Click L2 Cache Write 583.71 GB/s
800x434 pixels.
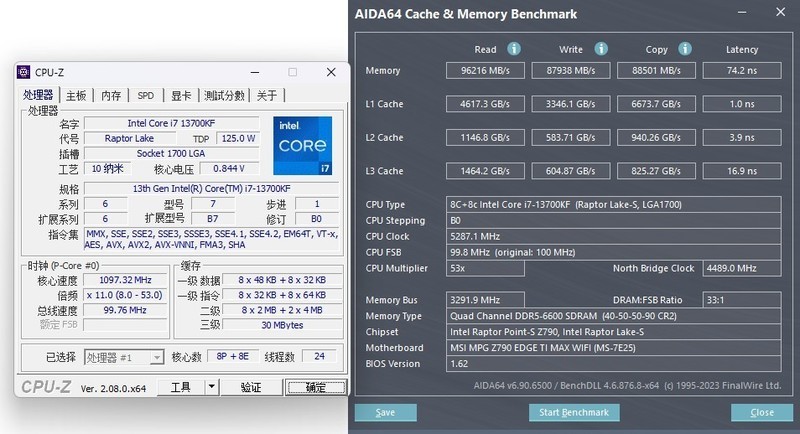coord(571,138)
